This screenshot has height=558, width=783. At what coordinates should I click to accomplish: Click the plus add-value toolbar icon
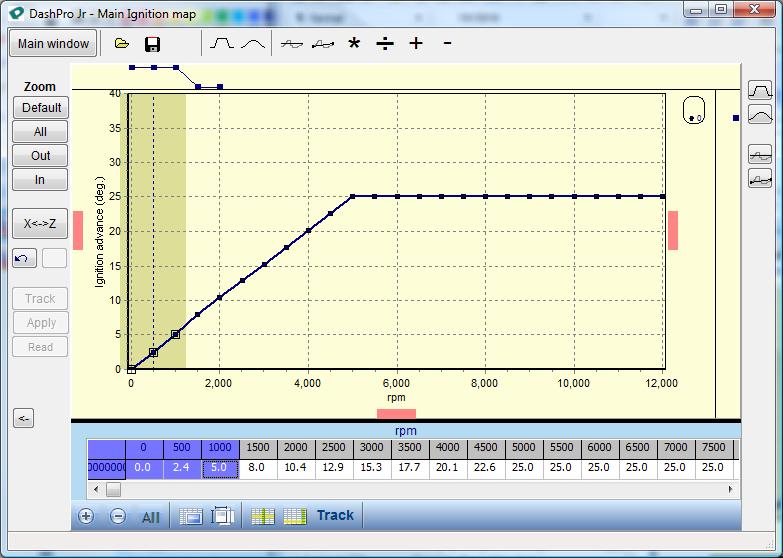416,44
